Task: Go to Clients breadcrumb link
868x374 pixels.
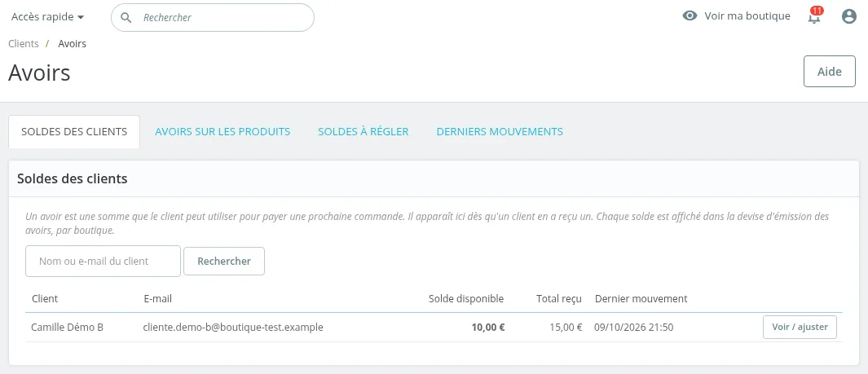Action: (24, 43)
